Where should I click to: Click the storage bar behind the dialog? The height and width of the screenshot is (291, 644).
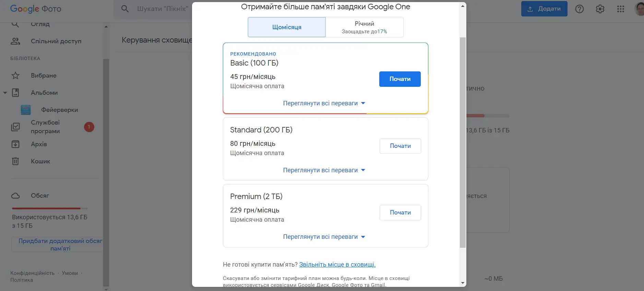[x=488, y=116]
